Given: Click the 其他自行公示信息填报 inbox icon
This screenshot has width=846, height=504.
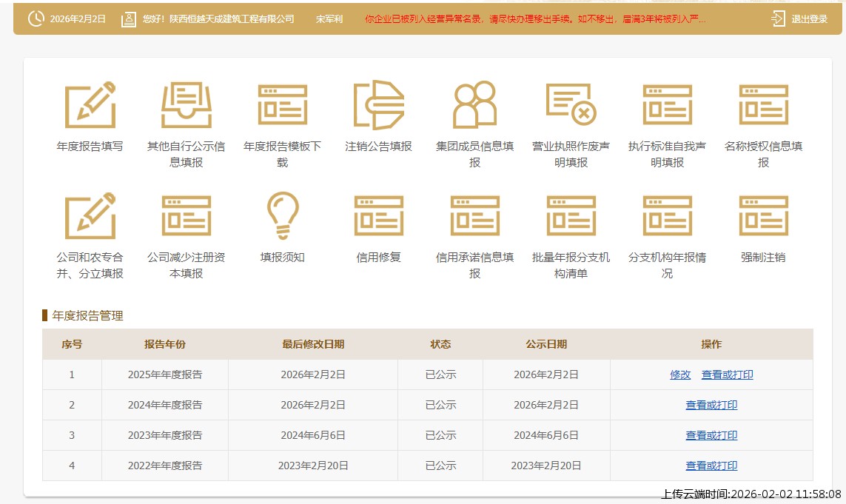Looking at the screenshot, I should 187,105.
